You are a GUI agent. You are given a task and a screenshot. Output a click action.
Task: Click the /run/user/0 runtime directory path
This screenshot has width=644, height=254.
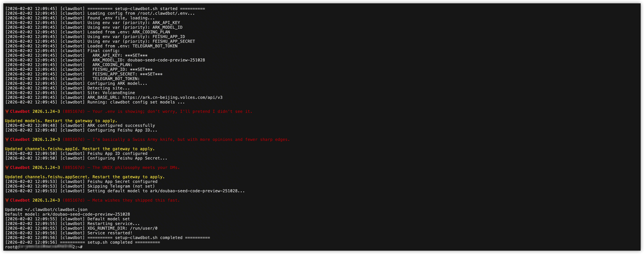coord(144,228)
